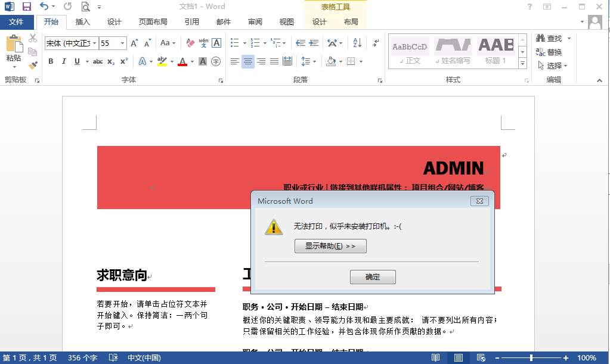Click the Replace (替换) icon
Viewport: 610px width, 364px height.
pos(540,52)
